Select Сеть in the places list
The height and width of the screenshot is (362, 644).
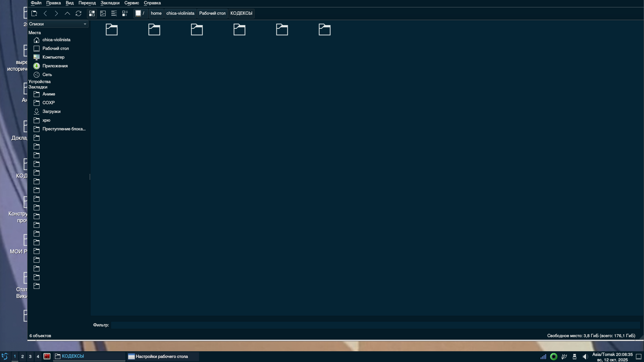47,75
